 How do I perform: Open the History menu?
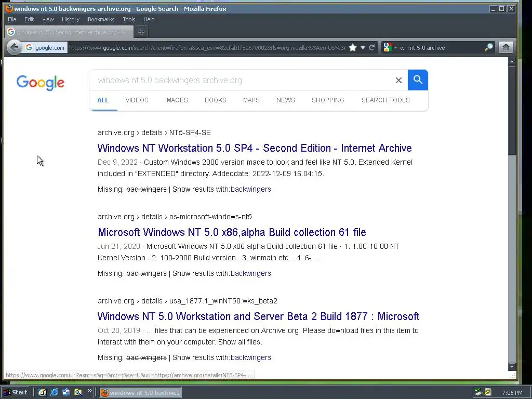coord(71,19)
